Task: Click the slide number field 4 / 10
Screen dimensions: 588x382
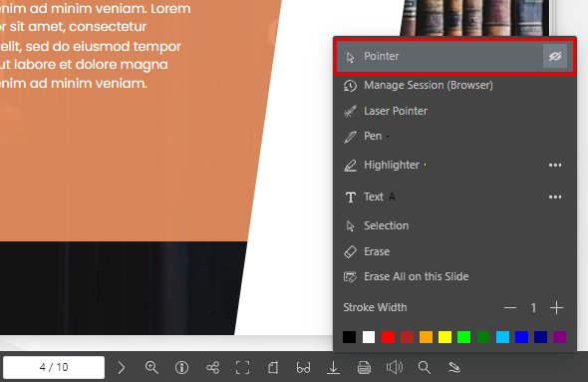Action: [x=54, y=367]
